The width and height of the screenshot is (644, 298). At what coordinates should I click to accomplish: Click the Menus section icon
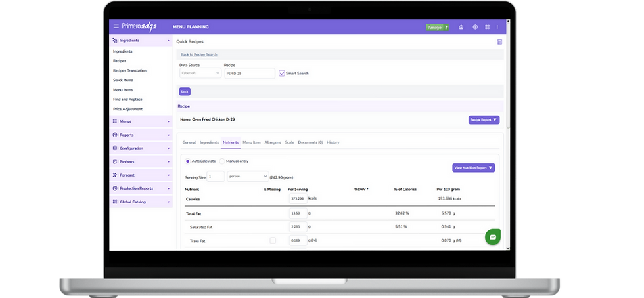tap(114, 121)
